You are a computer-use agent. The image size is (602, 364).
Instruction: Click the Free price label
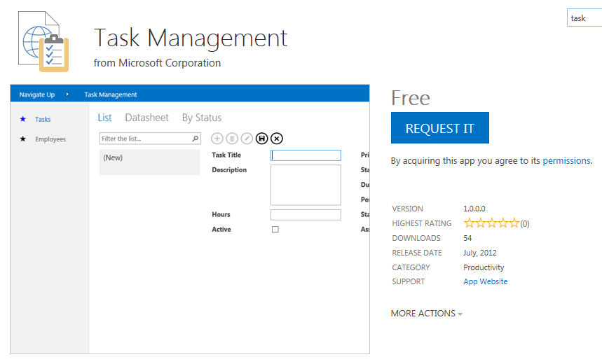click(x=411, y=98)
